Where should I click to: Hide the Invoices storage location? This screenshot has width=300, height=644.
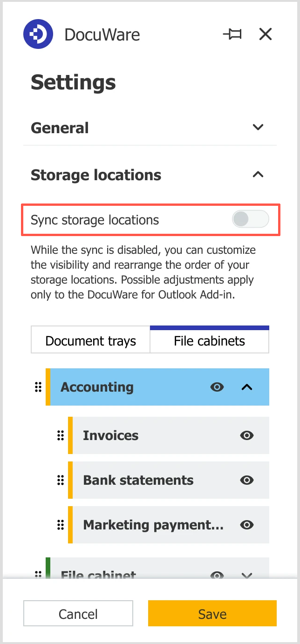(x=247, y=435)
